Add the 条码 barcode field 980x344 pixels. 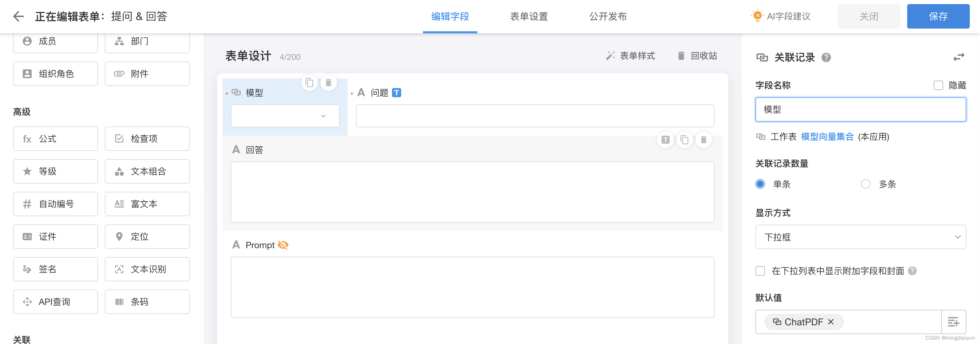(x=147, y=302)
